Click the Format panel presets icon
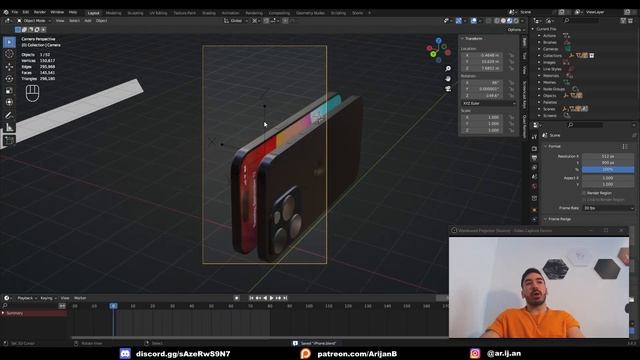This screenshot has height=360, width=640. click(625, 146)
